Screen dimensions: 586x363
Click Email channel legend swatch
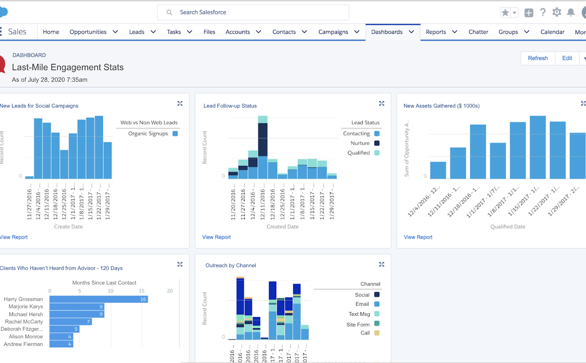click(377, 304)
